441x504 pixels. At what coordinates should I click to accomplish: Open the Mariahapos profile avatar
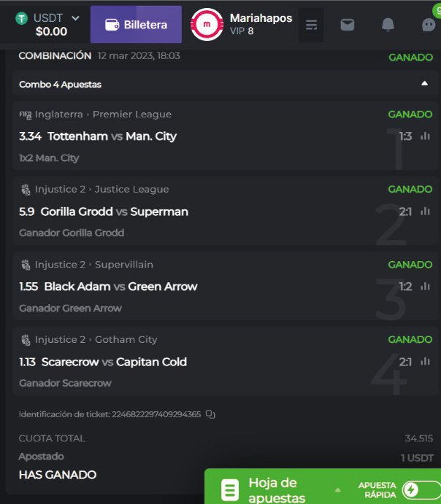(x=207, y=25)
